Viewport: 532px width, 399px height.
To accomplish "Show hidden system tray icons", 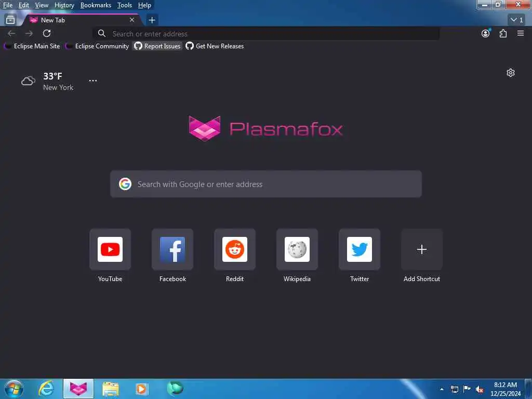I will coord(442,389).
